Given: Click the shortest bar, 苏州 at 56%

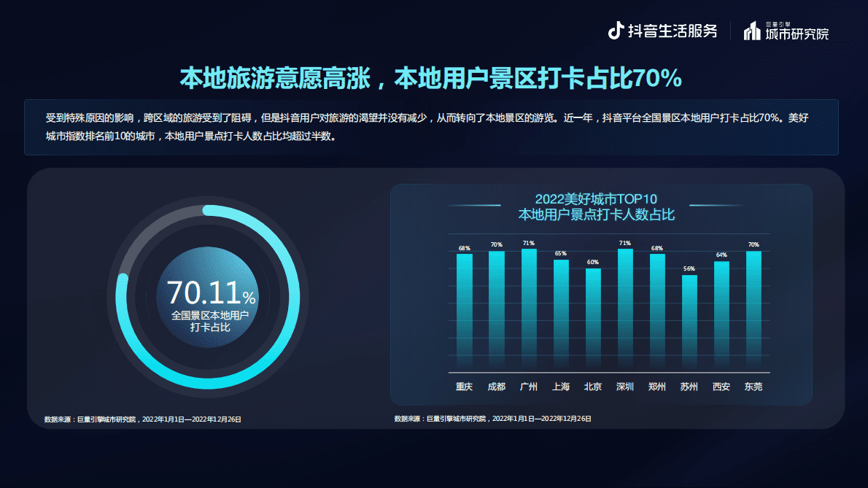Looking at the screenshot, I should (x=689, y=321).
